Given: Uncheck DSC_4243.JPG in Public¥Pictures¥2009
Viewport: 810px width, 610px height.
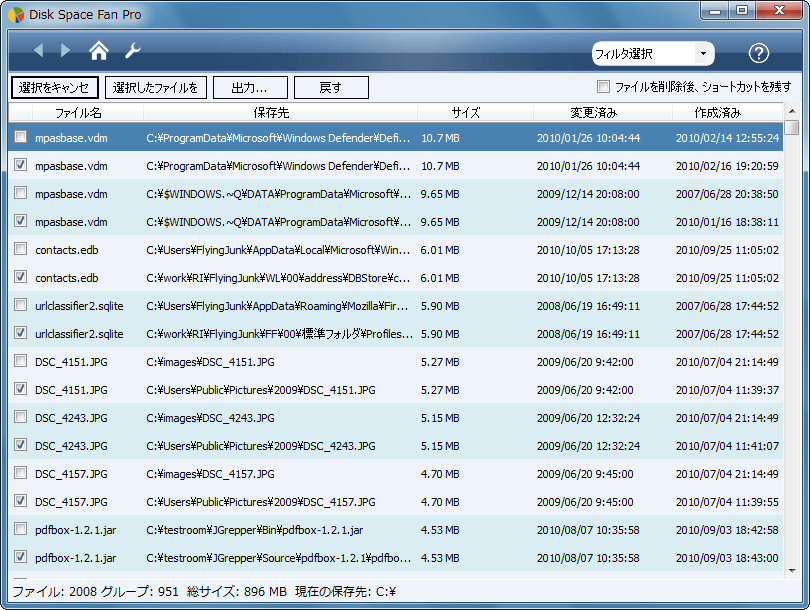Looking at the screenshot, I should click(21, 444).
